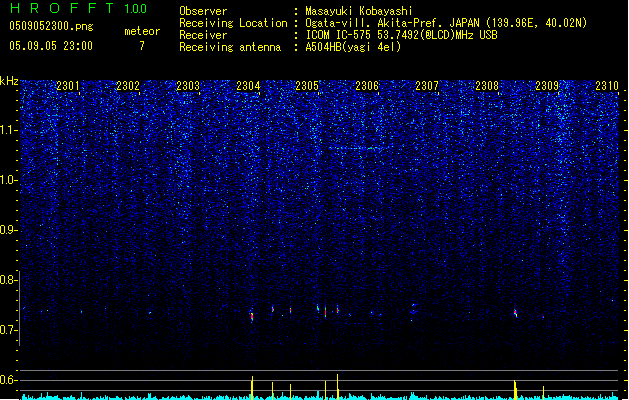
Task: Click the 0.7 kHz axis label
Action: pos(9,330)
